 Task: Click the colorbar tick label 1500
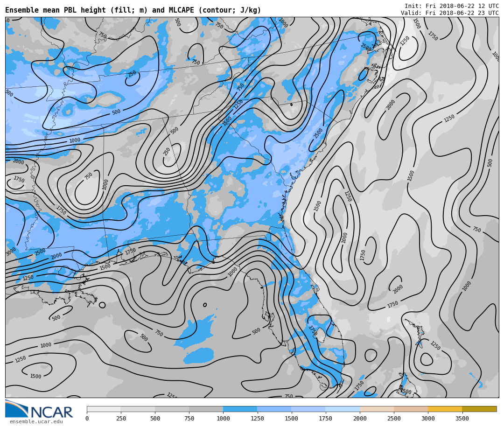tap(292, 418)
